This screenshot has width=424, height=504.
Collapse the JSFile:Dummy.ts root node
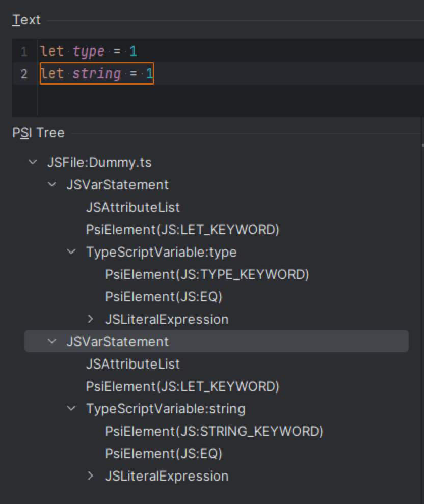(33, 162)
